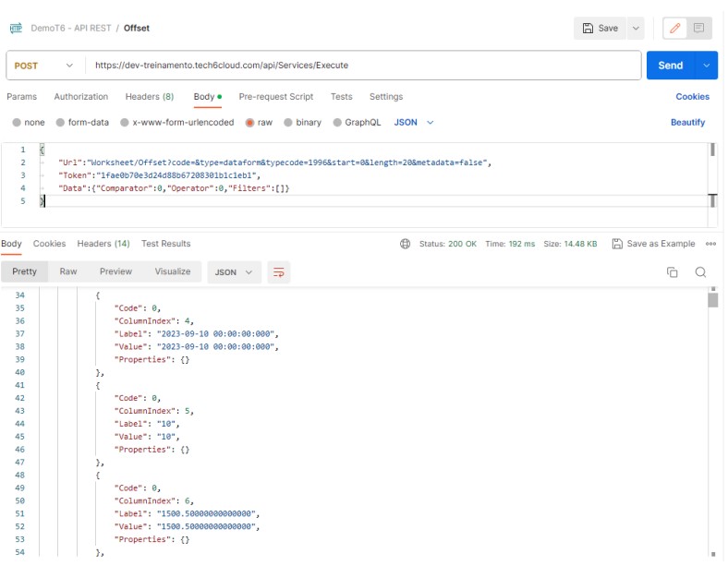Image resolution: width=728 pixels, height=566 pixels.
Task: Click the DemoT6 - API REST breadcrumb
Action: point(71,29)
